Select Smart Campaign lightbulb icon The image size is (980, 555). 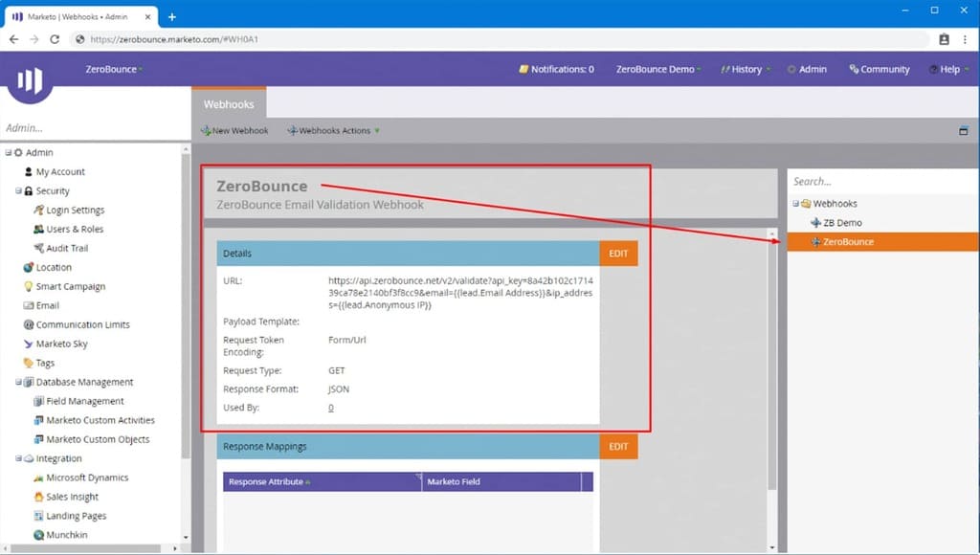pyautogui.click(x=28, y=286)
